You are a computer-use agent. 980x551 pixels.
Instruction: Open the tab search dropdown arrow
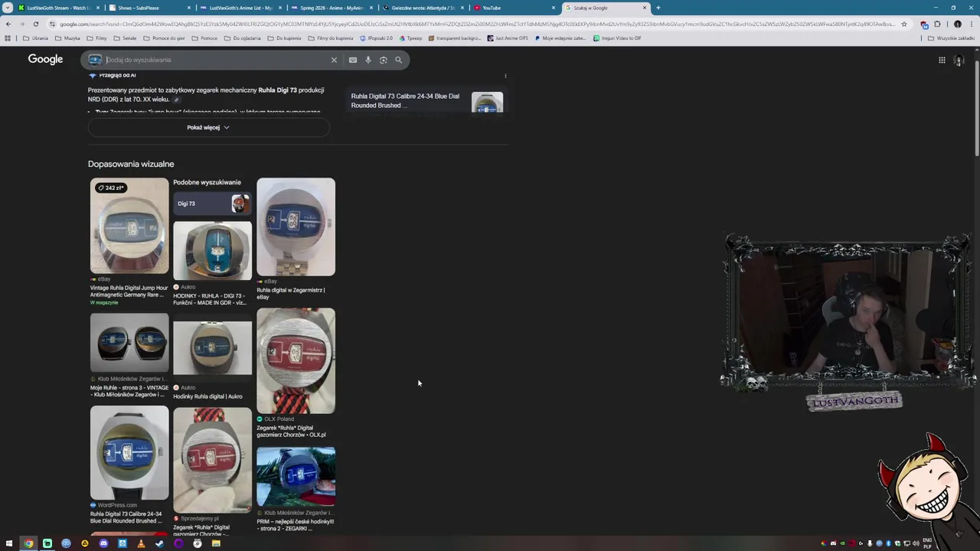coord(8,8)
